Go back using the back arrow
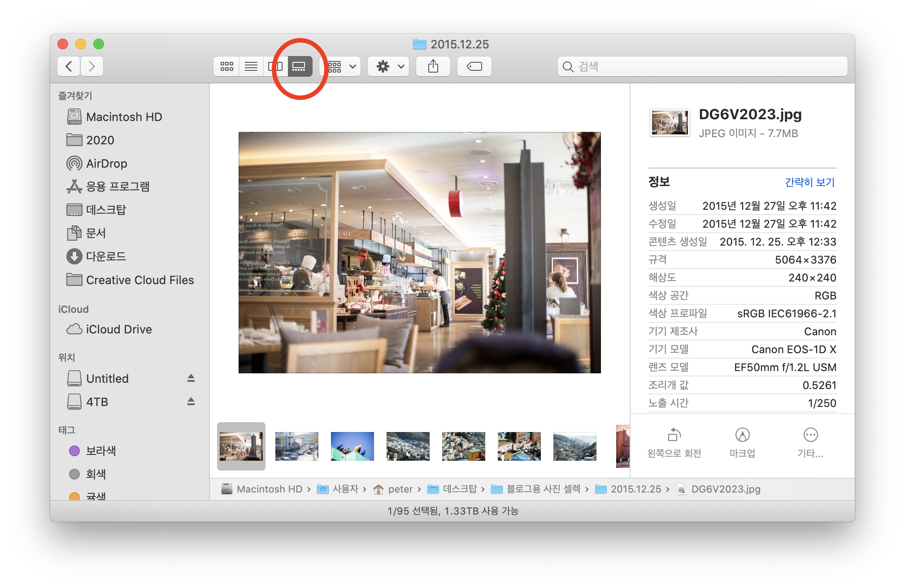 click(69, 67)
